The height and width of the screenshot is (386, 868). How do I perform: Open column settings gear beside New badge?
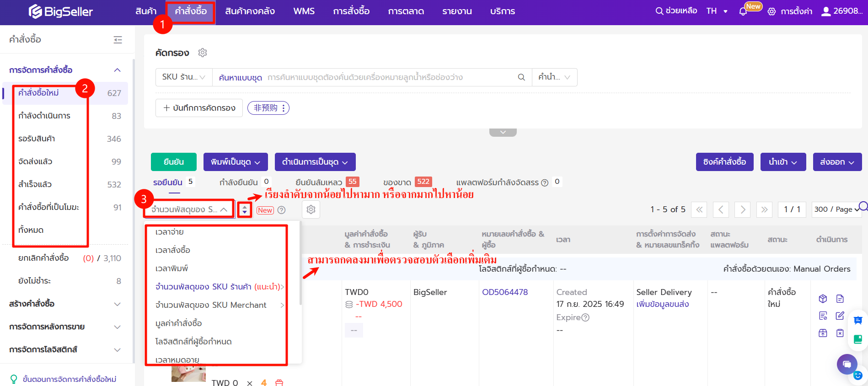pyautogui.click(x=311, y=209)
